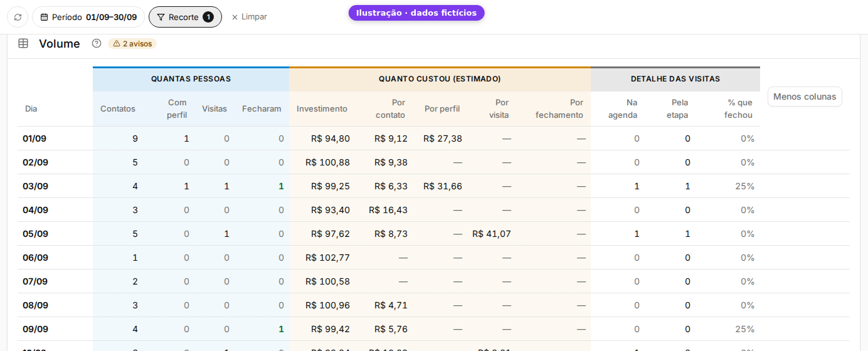Open the Recorte filter

pyautogui.click(x=185, y=17)
